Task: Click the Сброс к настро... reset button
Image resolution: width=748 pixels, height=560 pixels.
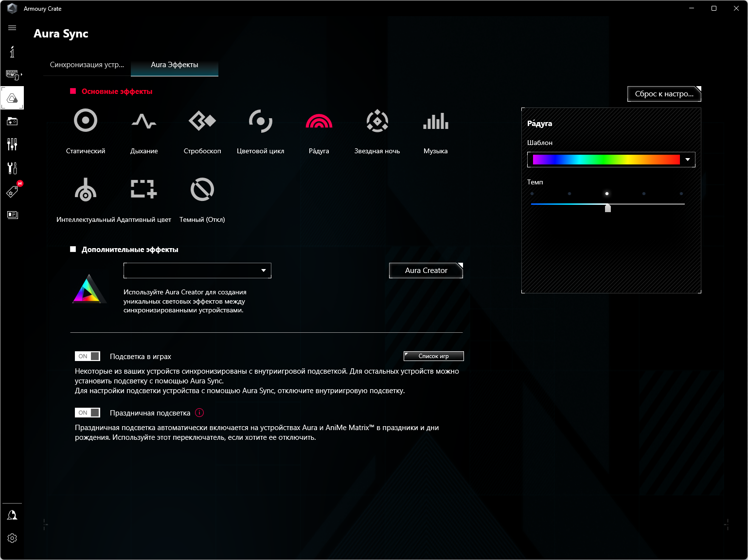Action: click(664, 94)
